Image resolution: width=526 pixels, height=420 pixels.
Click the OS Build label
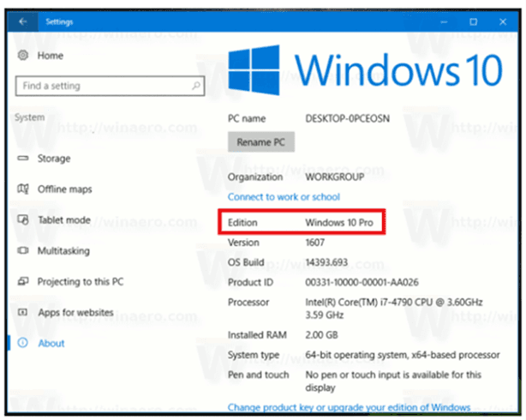pos(246,262)
